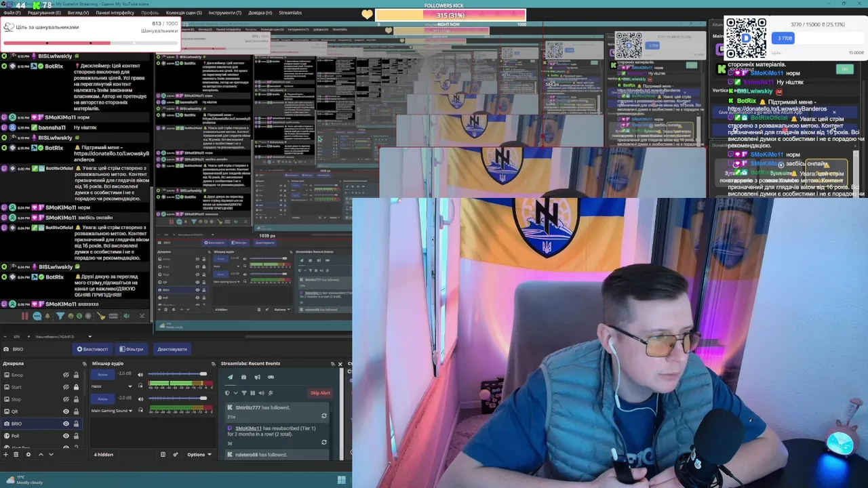868x488 pixels.
Task: Open source properties gear icon
Action: [28, 454]
